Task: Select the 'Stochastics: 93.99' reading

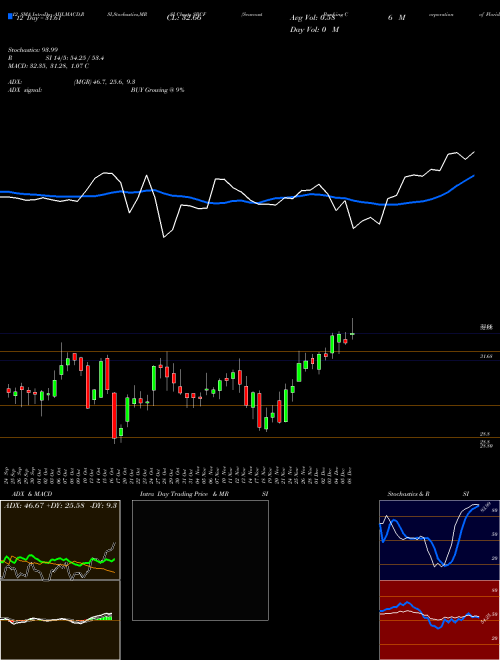Action: point(33,50)
